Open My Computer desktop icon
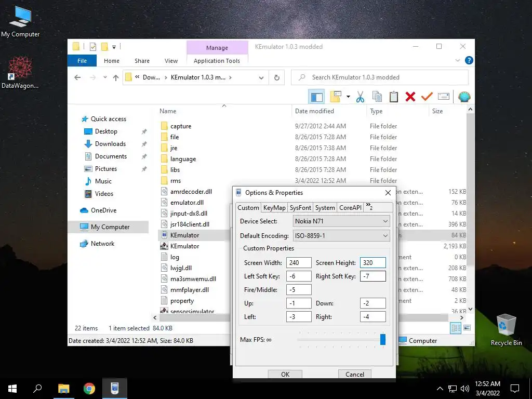The image size is (532, 399). [20, 21]
